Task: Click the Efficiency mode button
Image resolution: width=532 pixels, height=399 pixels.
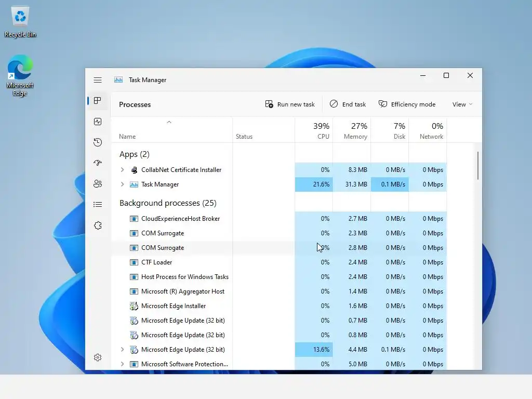Action: [407, 104]
